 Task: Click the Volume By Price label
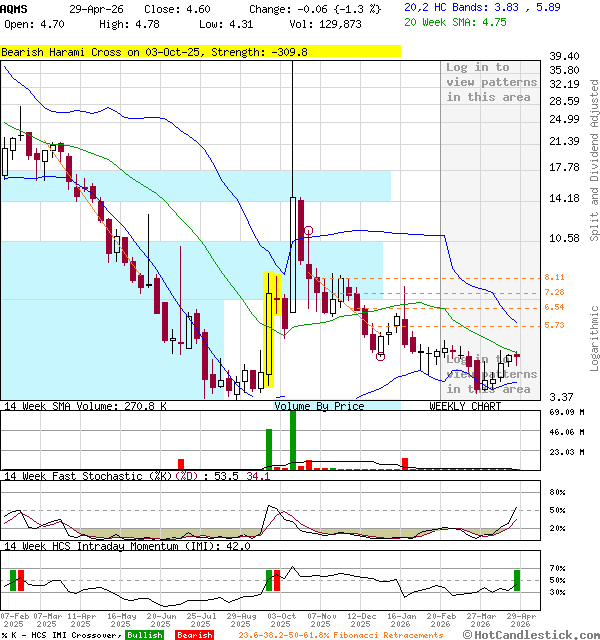(x=319, y=406)
